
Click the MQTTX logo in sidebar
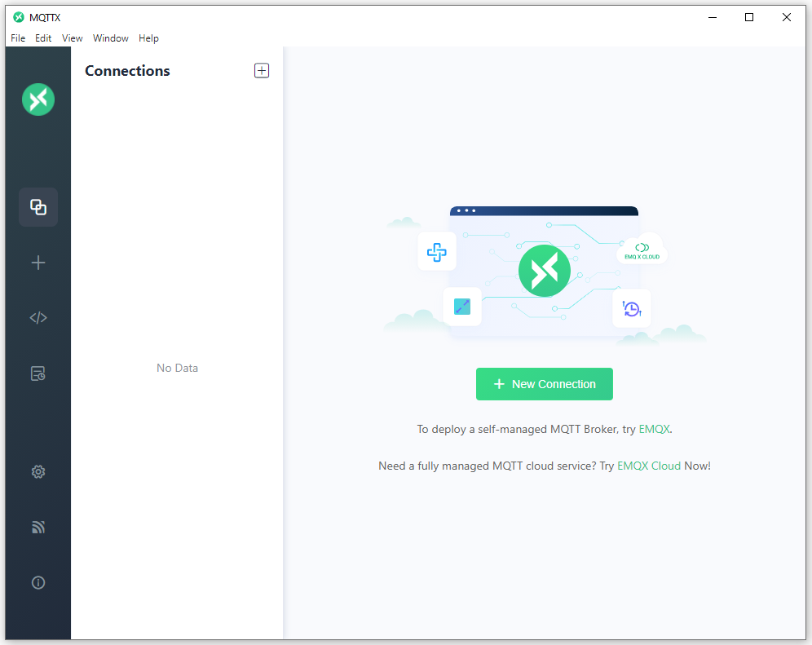pos(38,99)
